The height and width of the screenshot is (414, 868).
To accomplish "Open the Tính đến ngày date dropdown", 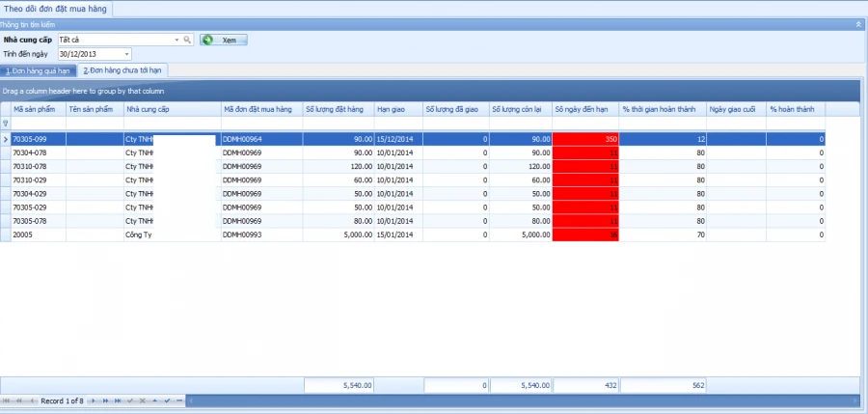I will (x=126, y=54).
